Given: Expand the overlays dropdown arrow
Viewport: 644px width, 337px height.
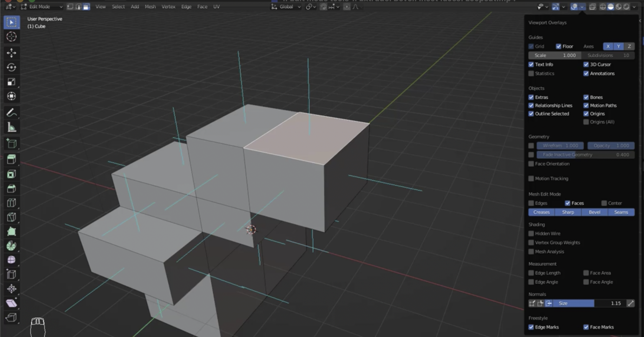Looking at the screenshot, I should (x=582, y=7).
